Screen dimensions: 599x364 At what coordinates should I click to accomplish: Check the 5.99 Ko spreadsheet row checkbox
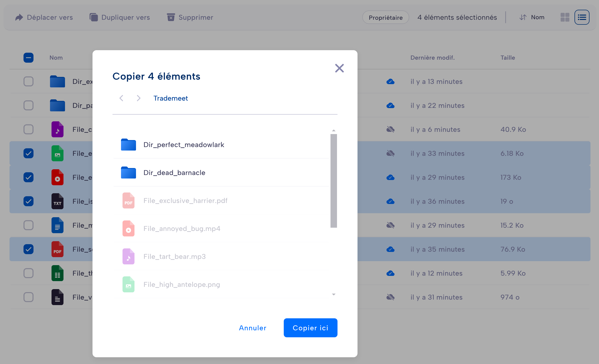pos(28,273)
